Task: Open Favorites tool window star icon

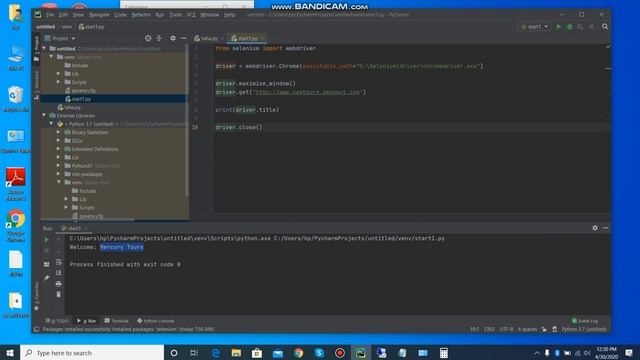Action: (36, 308)
